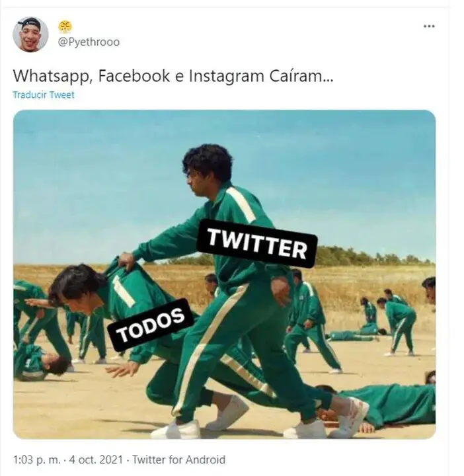Click the author's round profile avatar
The height and width of the screenshot is (476, 464).
point(30,34)
